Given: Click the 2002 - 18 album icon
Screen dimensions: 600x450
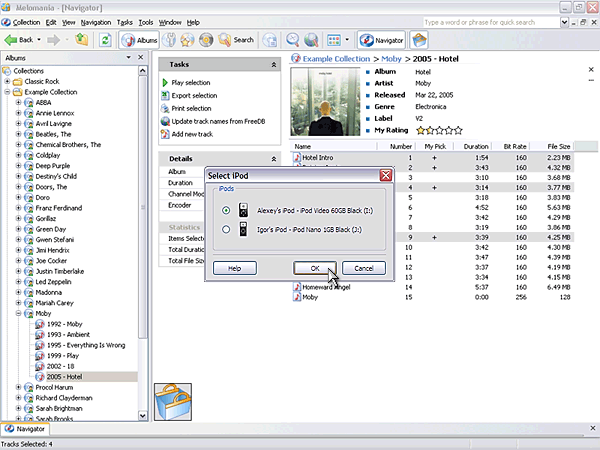Looking at the screenshot, I should pyautogui.click(x=39, y=366).
